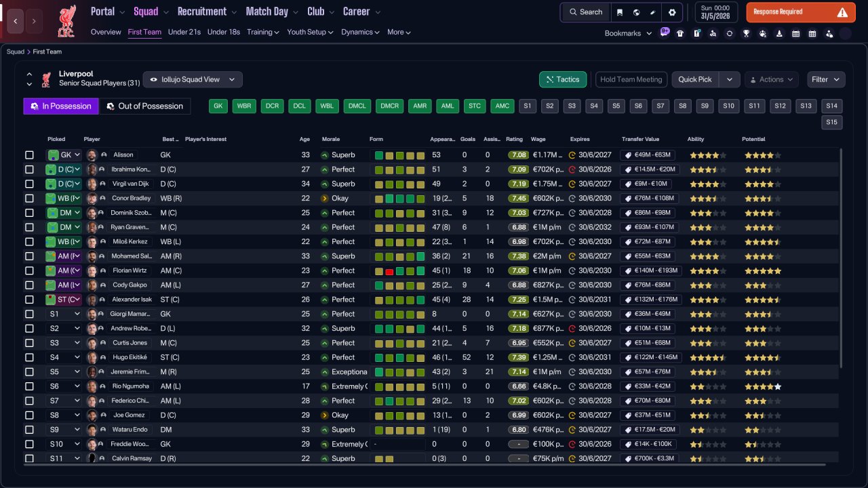This screenshot has width=868, height=488.
Task: Open the lollujo Squad View selector
Action: click(193, 79)
